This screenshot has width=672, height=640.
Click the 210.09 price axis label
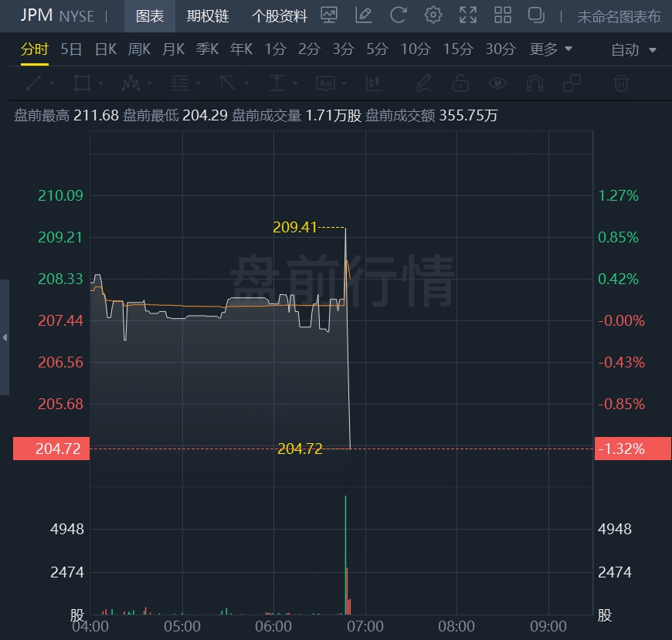click(x=60, y=196)
